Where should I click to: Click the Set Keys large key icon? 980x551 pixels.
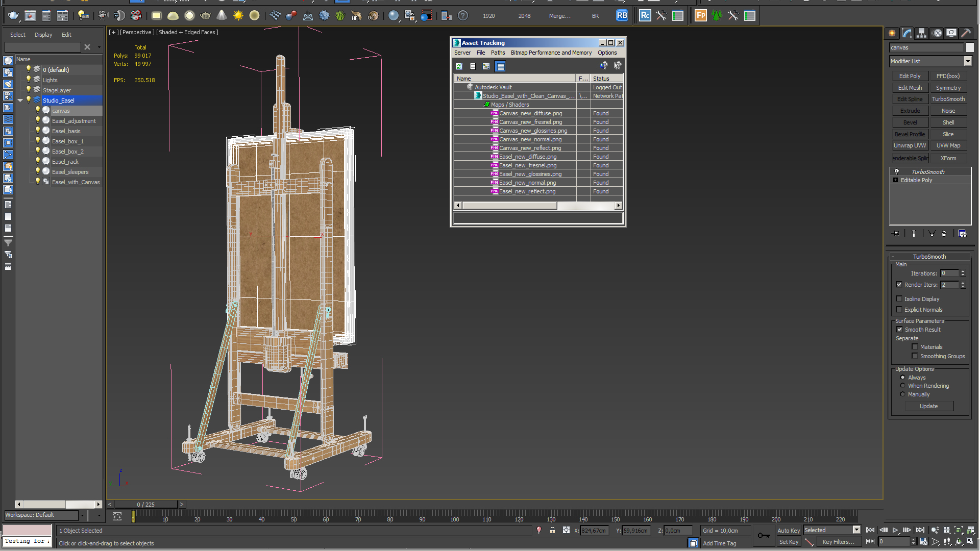(x=764, y=535)
